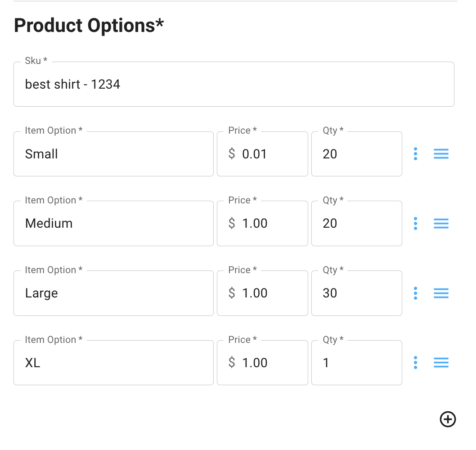Click the Item Option field containing XL
The image size is (476, 450).
coord(113,363)
